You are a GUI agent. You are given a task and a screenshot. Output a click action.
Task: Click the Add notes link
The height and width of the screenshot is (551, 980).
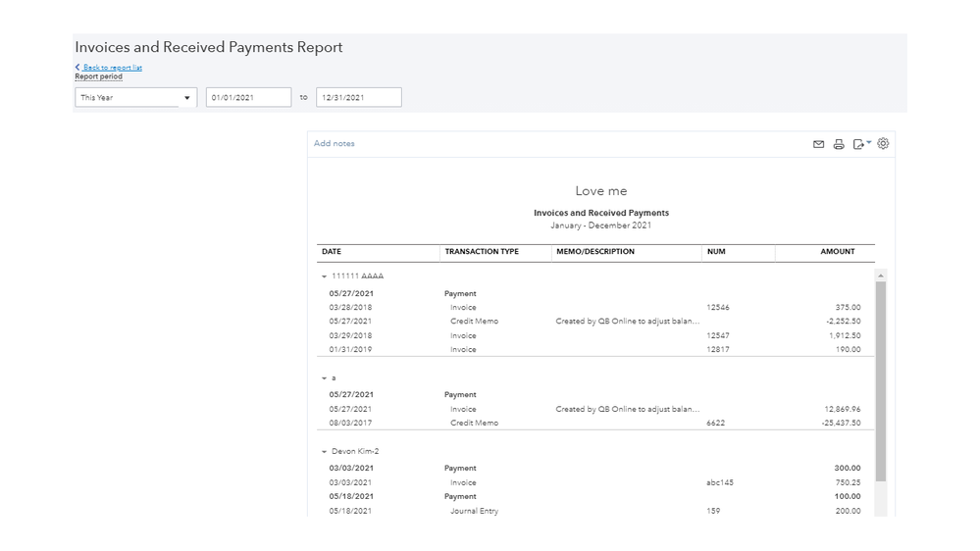[335, 144]
